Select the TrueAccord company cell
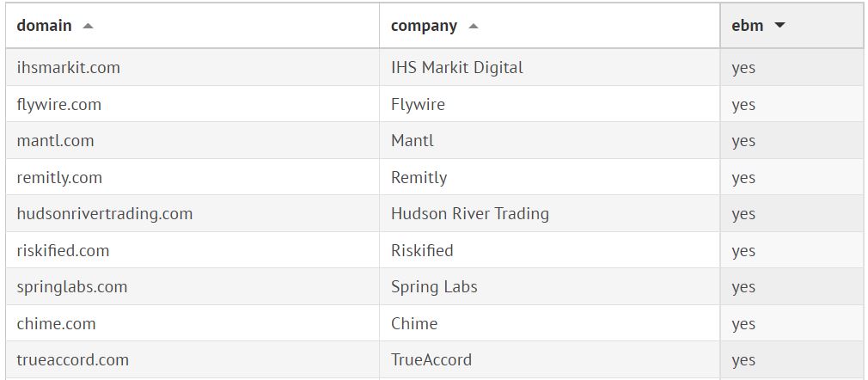868x380 pixels. click(x=431, y=360)
